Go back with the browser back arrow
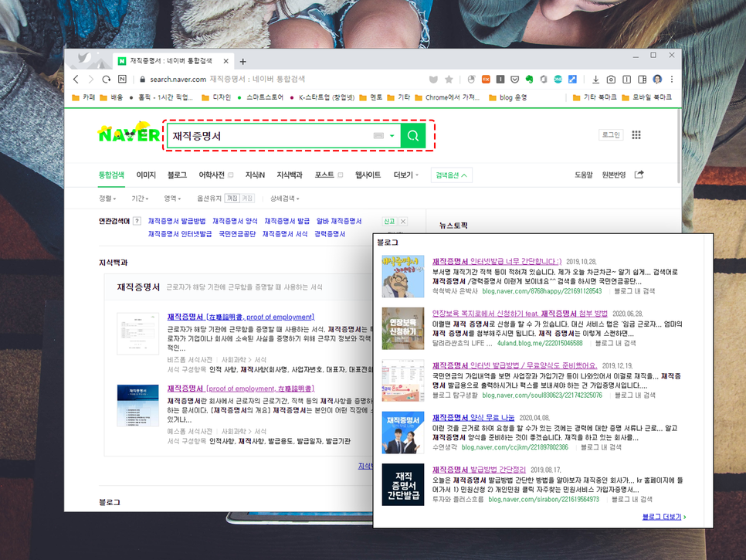This screenshot has width=746, height=560. (x=76, y=80)
